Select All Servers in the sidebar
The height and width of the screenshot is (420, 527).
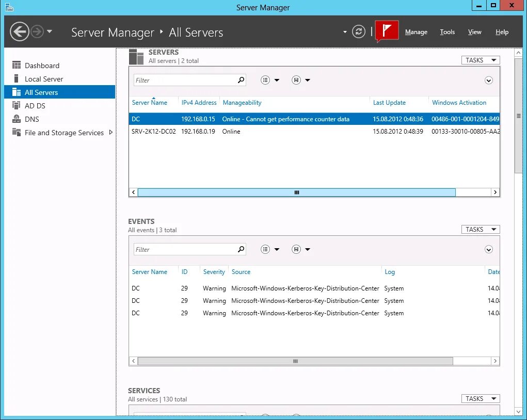click(59, 92)
